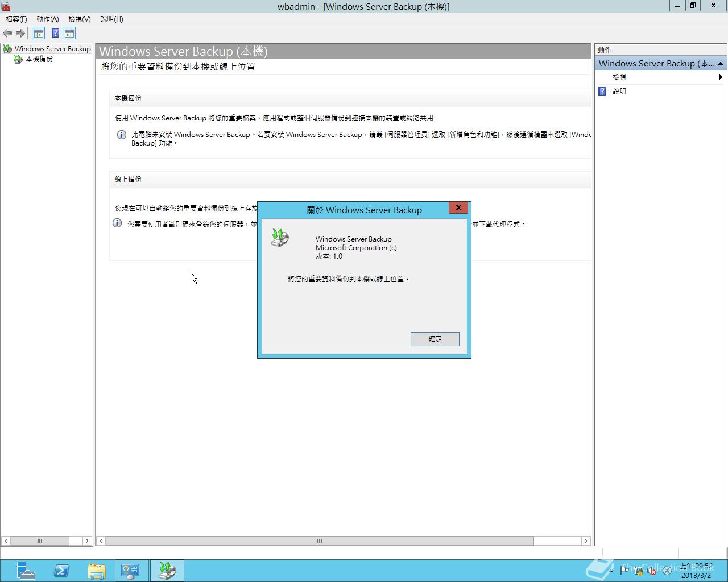Screen dimensions: 728x582
Task: Click the tree pane scroll left arrow
Action: 6,541
